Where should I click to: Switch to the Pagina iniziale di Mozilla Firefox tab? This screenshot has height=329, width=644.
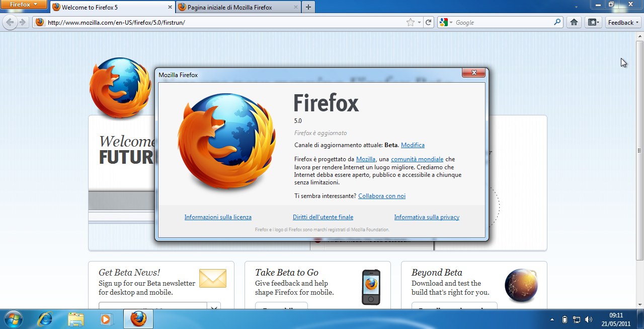coord(237,8)
